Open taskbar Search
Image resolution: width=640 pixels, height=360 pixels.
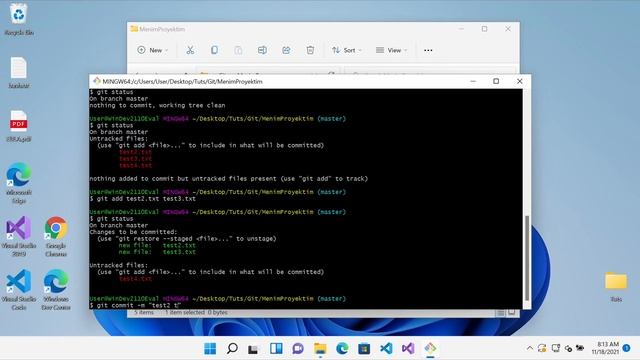[x=232, y=349]
